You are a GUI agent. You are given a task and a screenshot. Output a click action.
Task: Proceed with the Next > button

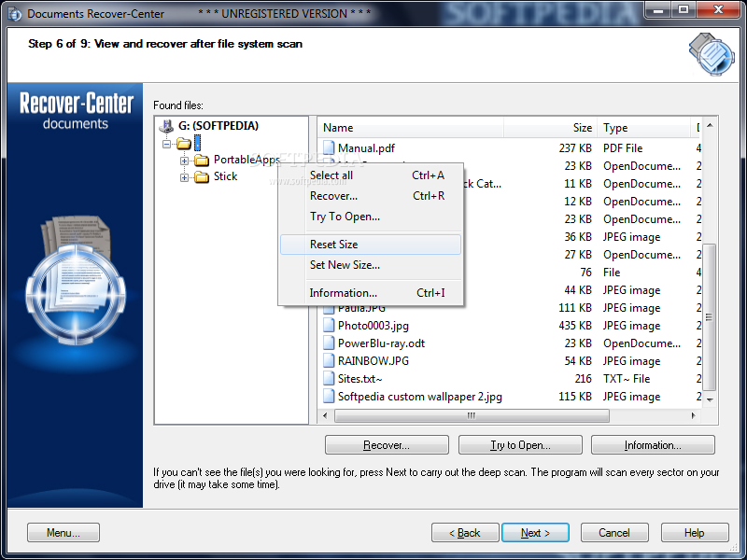point(535,532)
